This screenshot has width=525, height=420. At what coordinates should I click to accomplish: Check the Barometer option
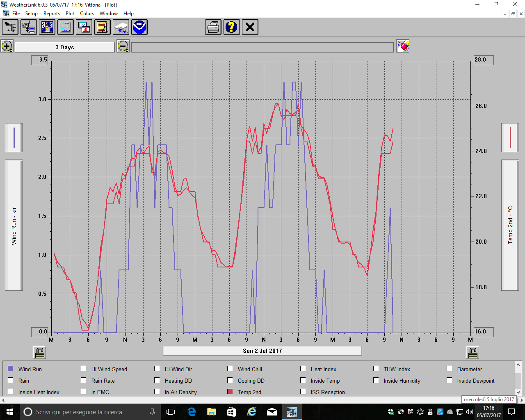pyautogui.click(x=450, y=369)
